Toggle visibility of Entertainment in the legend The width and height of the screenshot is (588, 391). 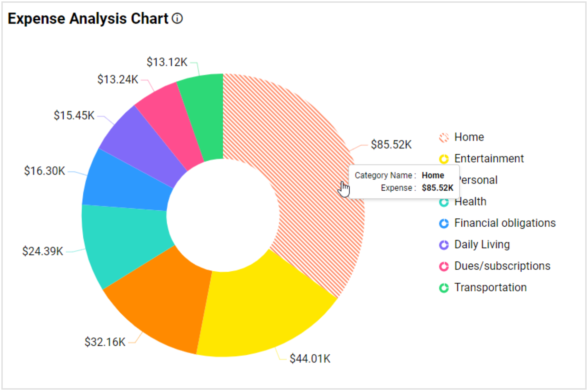(x=489, y=159)
